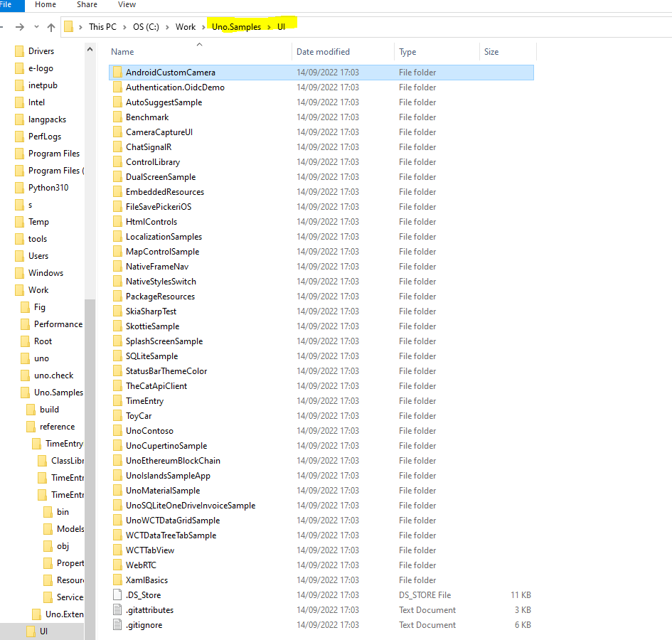Select Performance in the navigation tree
Screen dimensions: 672x640
coord(58,324)
